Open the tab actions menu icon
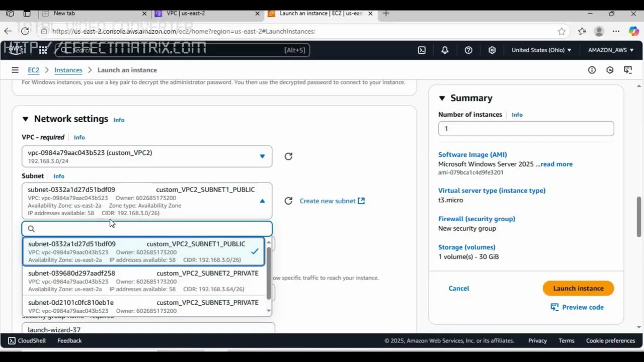 (x=27, y=14)
